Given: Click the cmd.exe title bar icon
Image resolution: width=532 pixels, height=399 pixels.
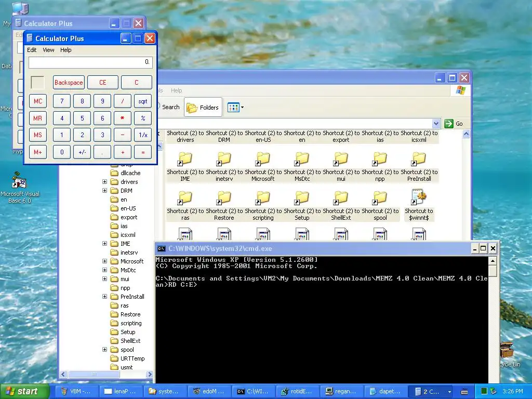Looking at the screenshot, I should click(162, 249).
